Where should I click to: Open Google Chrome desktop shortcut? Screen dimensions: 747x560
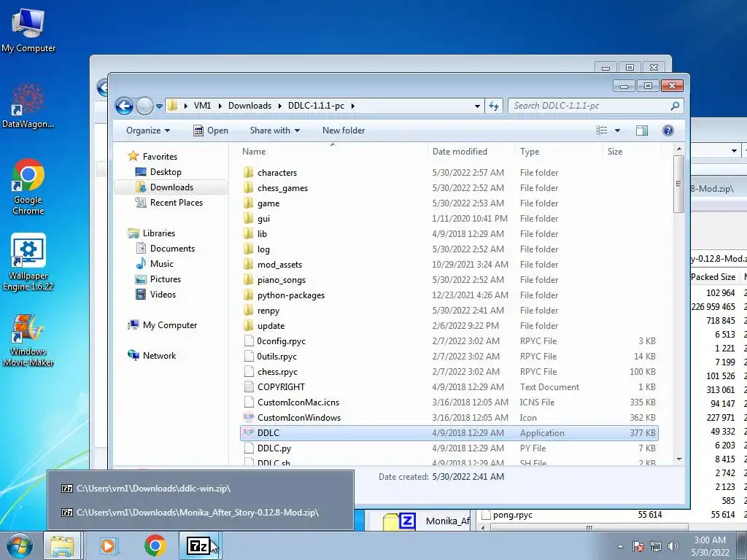point(28,187)
